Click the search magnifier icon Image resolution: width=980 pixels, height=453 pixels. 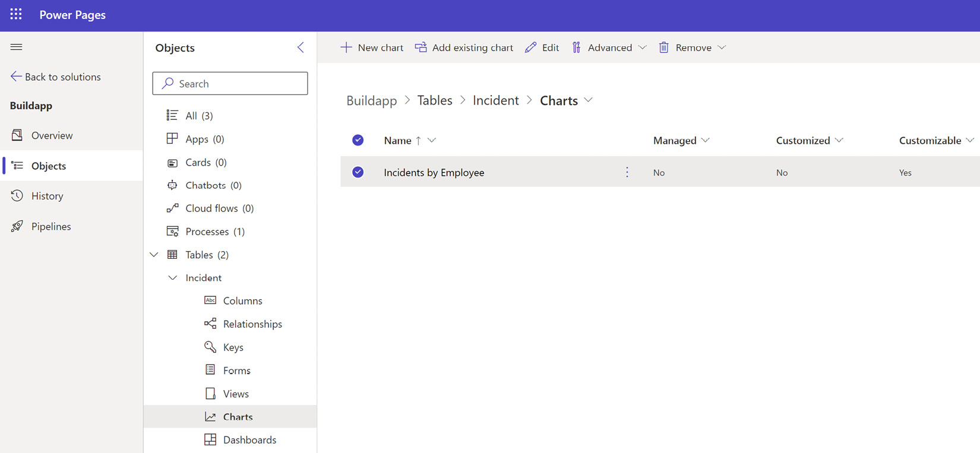pos(168,83)
